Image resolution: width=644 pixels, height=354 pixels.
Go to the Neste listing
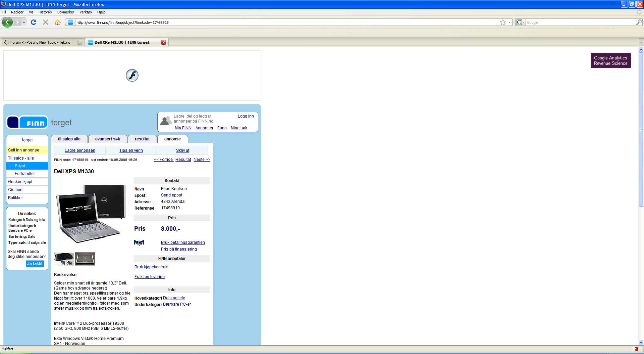pos(202,160)
